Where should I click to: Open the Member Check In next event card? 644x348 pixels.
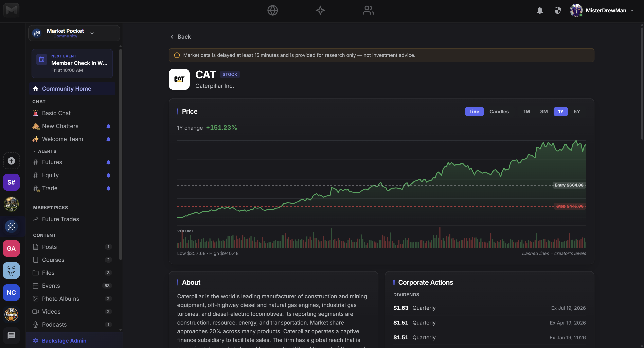click(72, 63)
